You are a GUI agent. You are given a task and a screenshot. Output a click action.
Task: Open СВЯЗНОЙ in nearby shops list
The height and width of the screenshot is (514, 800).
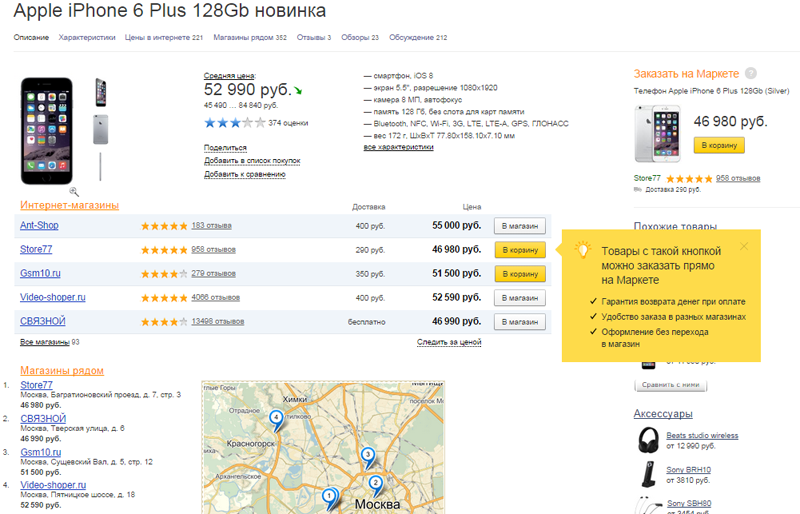[x=43, y=419]
